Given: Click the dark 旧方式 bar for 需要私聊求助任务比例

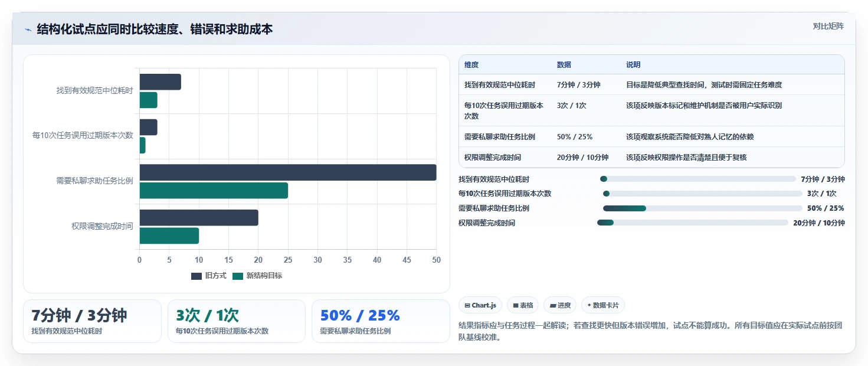Looking at the screenshot, I should 288,172.
